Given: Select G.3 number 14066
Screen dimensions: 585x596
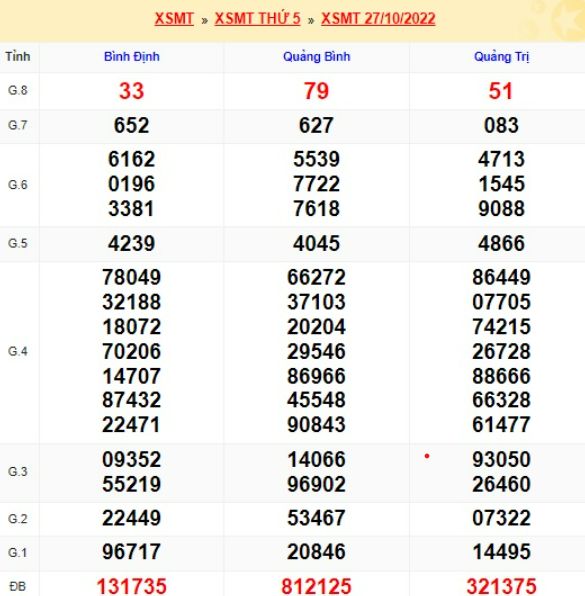Looking at the screenshot, I should click(x=317, y=459).
